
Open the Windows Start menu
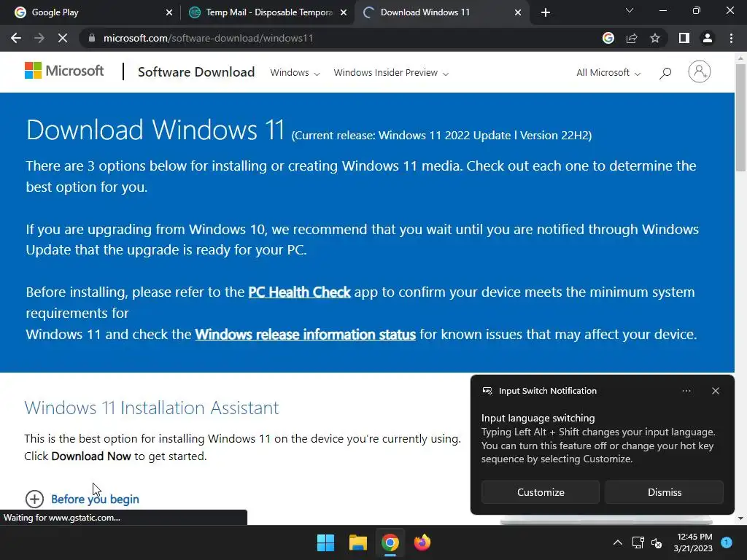(x=326, y=542)
